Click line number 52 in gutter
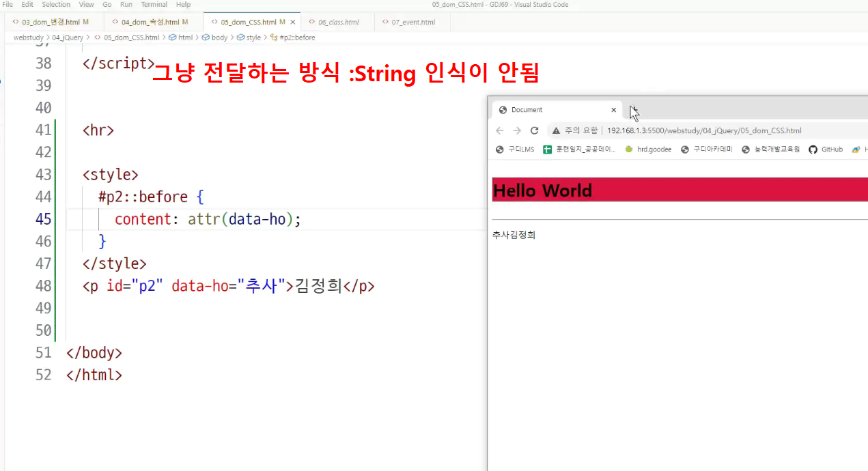 click(43, 375)
